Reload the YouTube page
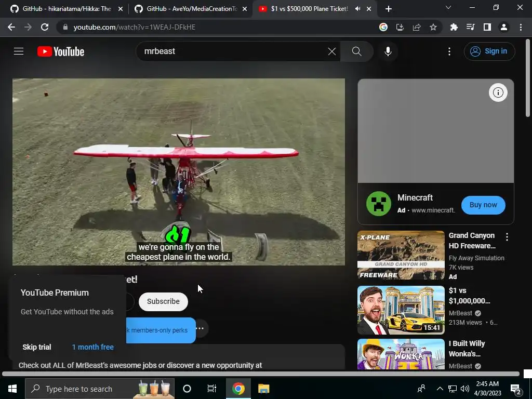Image resolution: width=532 pixels, height=399 pixels. tap(45, 27)
